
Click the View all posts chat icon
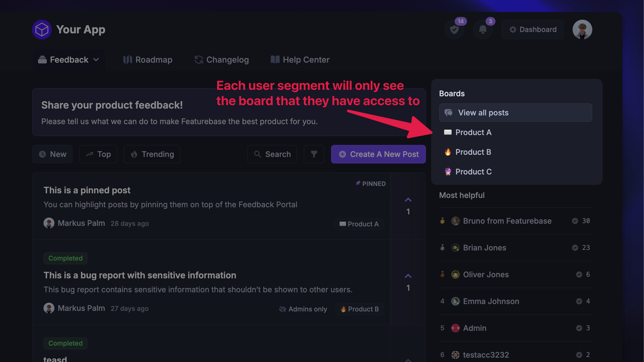(x=448, y=113)
